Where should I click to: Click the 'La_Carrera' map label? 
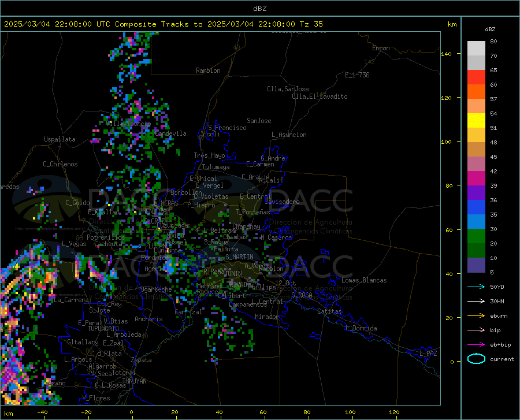click(x=71, y=300)
